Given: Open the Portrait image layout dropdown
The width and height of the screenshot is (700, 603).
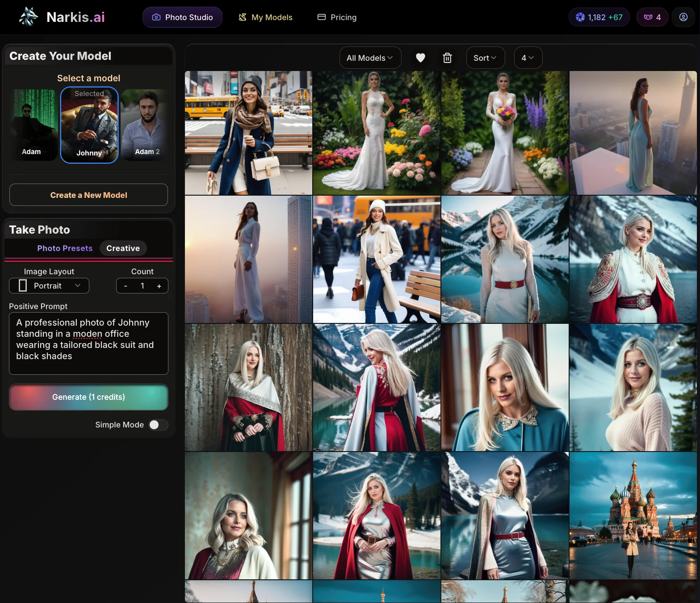Looking at the screenshot, I should pyautogui.click(x=49, y=286).
